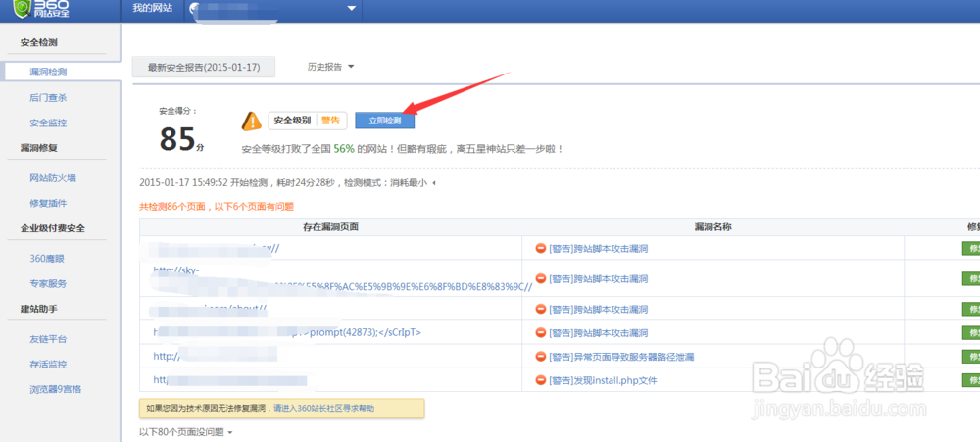Screen dimensions: 980x442
Task: Open 浏览器9宫格 in the sidebar
Action: tap(56, 389)
